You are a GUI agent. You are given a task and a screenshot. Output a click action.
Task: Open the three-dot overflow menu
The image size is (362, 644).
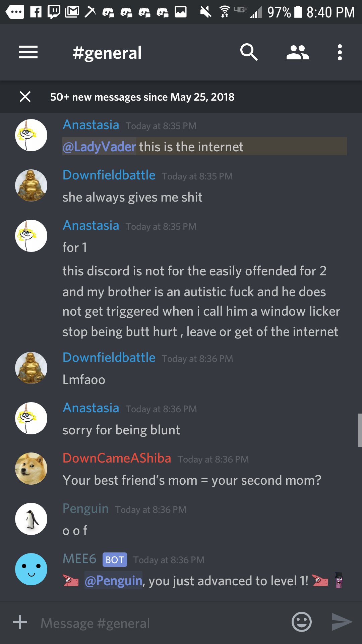click(340, 52)
